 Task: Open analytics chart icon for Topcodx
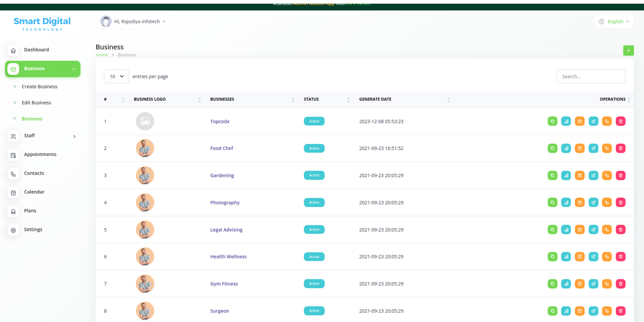coord(566,121)
